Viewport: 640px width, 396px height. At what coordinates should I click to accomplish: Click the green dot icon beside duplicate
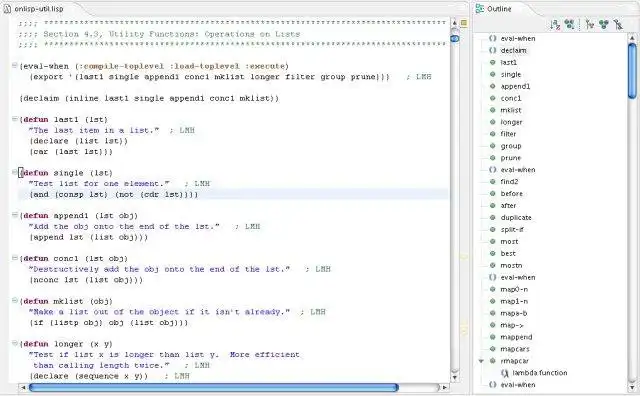click(x=493, y=218)
